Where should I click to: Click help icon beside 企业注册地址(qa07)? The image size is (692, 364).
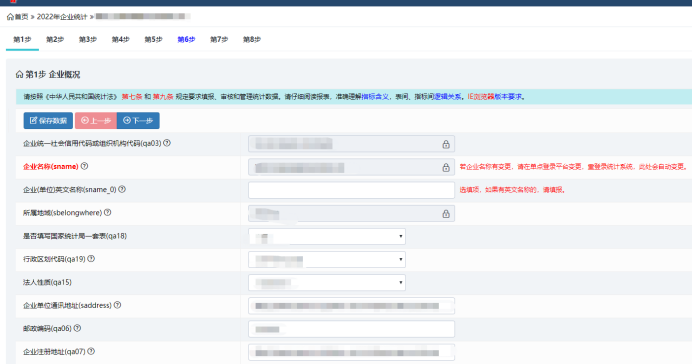(x=91, y=352)
